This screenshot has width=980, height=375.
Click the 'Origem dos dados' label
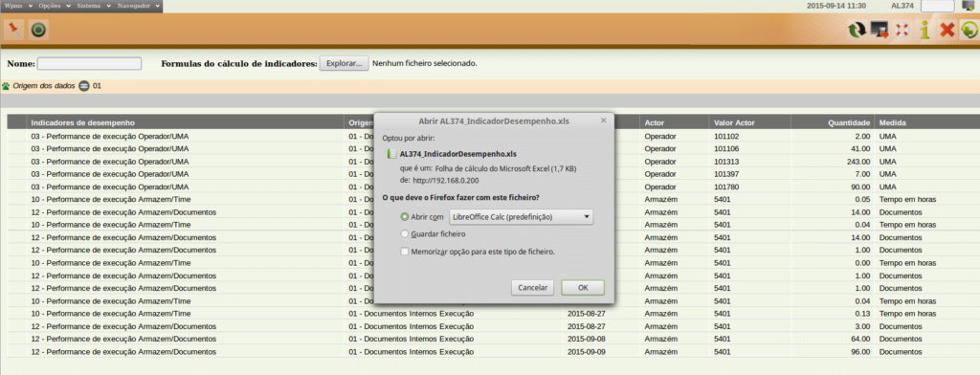44,86
